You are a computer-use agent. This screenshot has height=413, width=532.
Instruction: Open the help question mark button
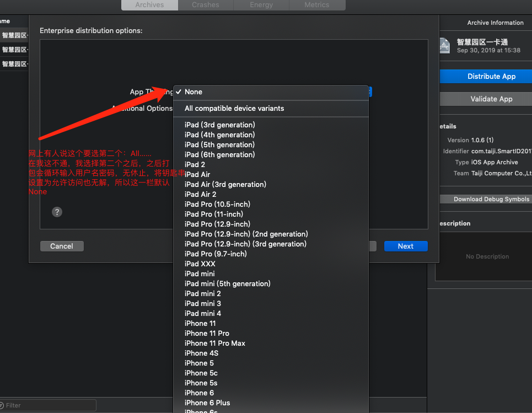(x=57, y=212)
